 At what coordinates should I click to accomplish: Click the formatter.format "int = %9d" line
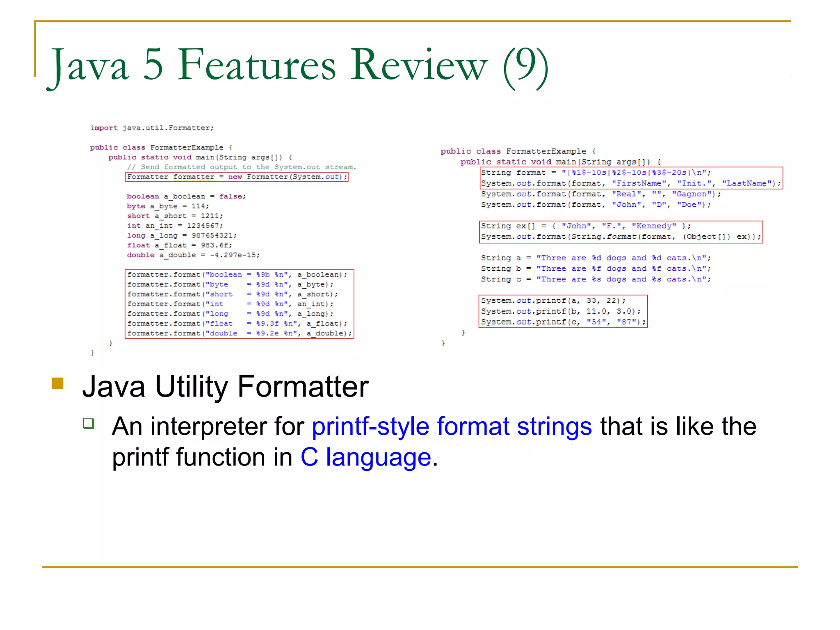click(x=230, y=304)
